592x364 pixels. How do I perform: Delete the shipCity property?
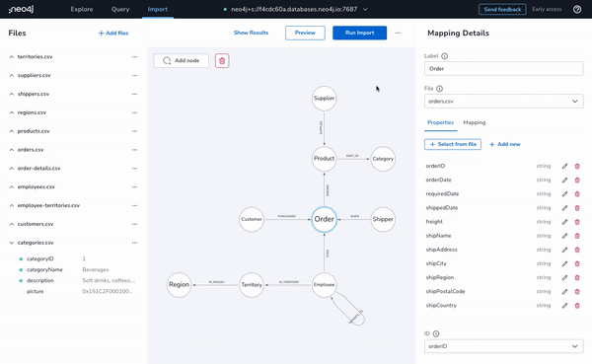[577, 264]
